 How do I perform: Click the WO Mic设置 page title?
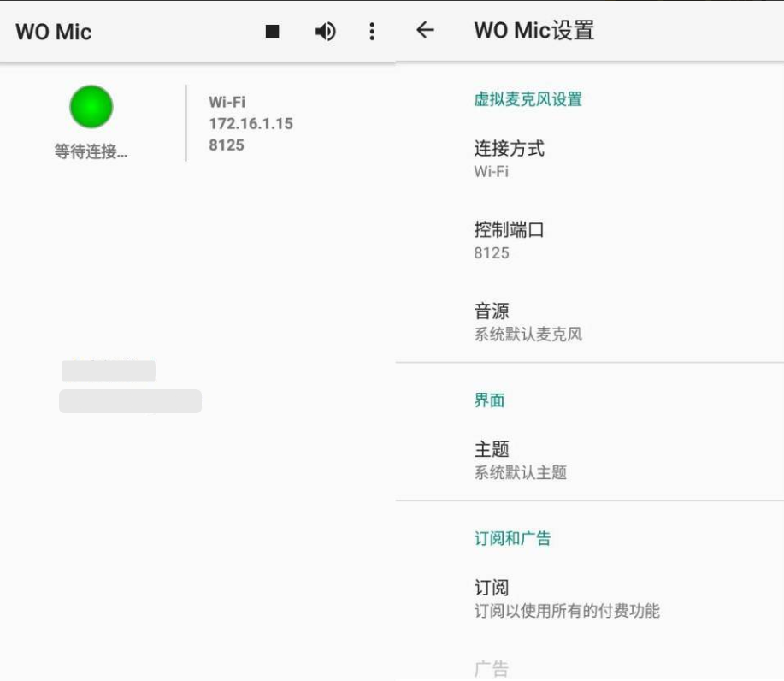tap(533, 31)
